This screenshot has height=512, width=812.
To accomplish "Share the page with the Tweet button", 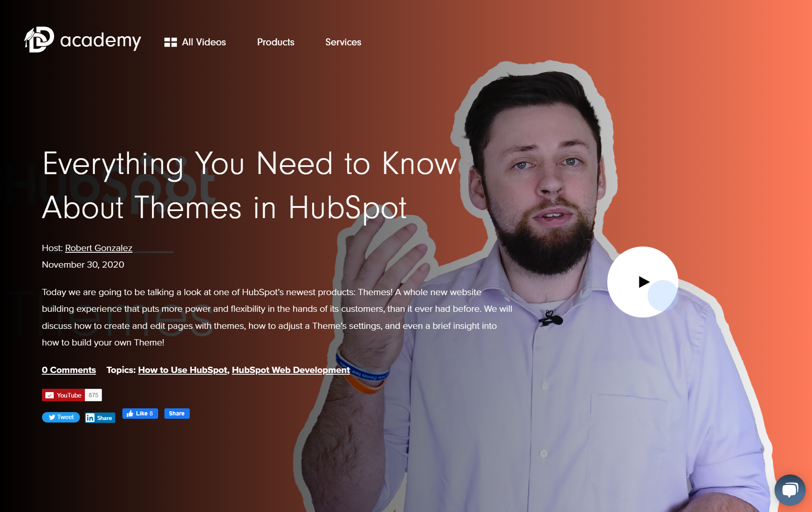I will [61, 417].
